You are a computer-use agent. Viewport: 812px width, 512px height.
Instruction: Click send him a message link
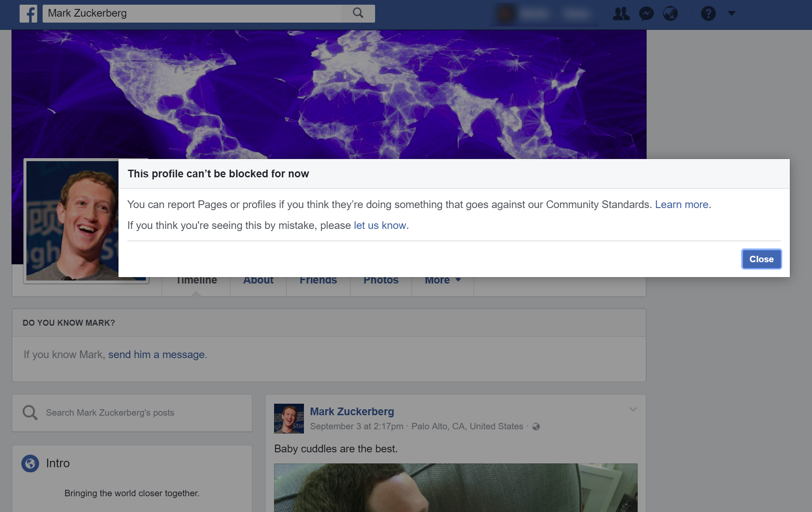pyautogui.click(x=156, y=355)
